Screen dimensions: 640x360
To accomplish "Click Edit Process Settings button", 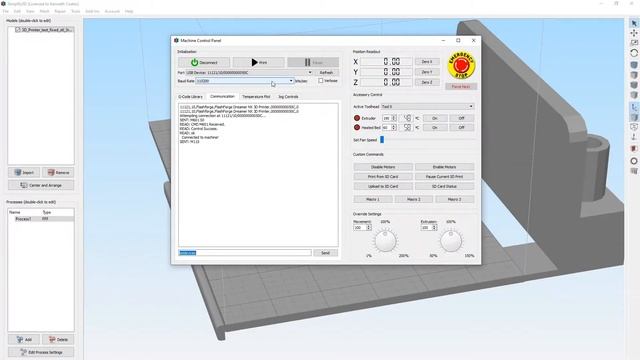I will coord(41,352).
